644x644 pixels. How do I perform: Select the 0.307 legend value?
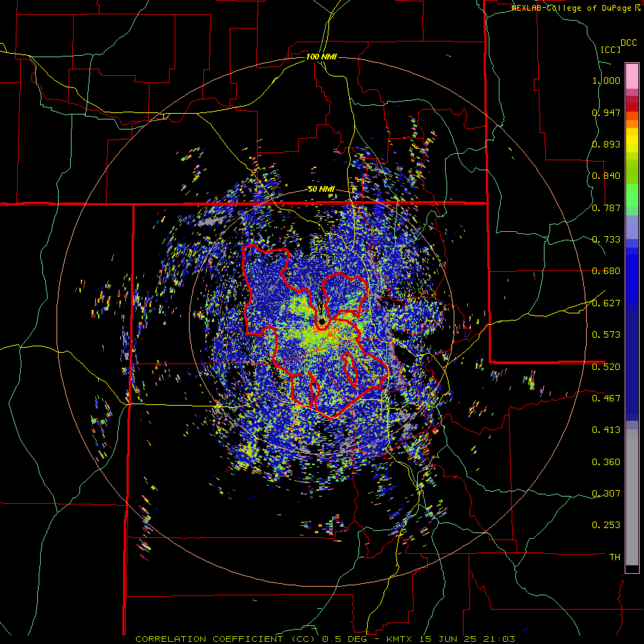click(x=606, y=493)
